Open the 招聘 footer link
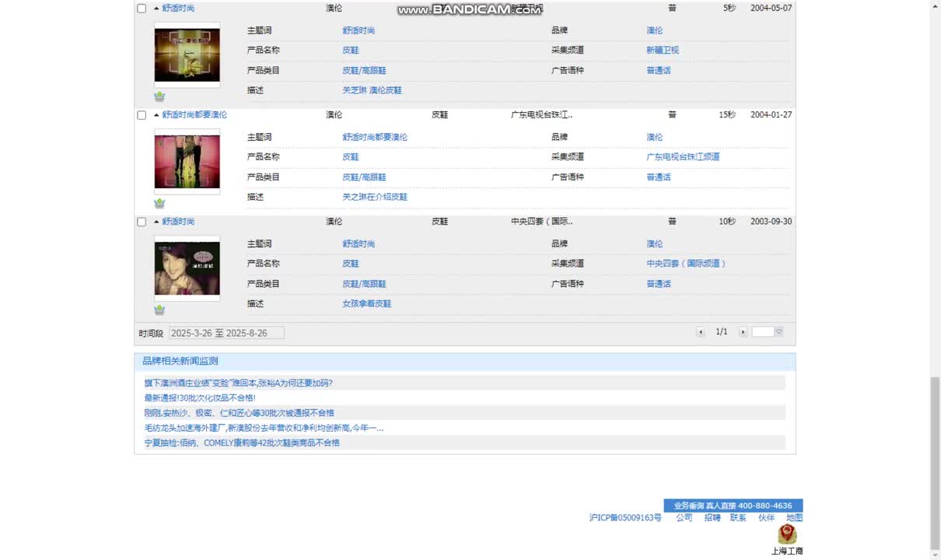 (x=712, y=517)
